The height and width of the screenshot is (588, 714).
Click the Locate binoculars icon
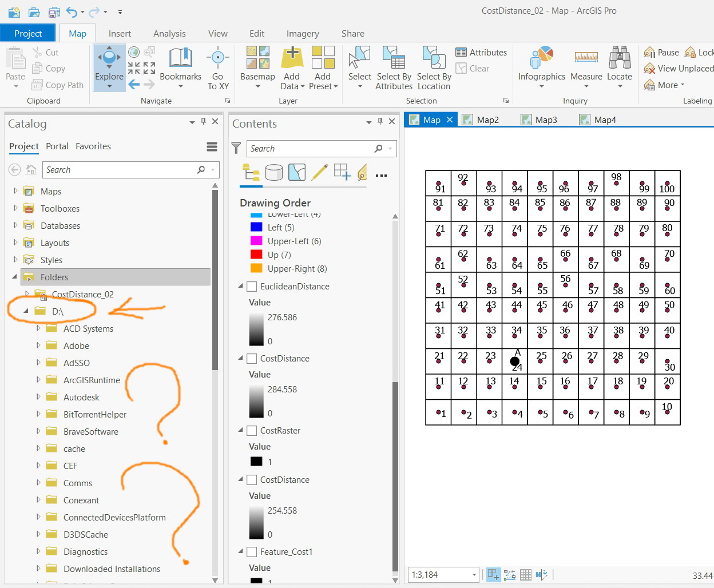point(620,57)
